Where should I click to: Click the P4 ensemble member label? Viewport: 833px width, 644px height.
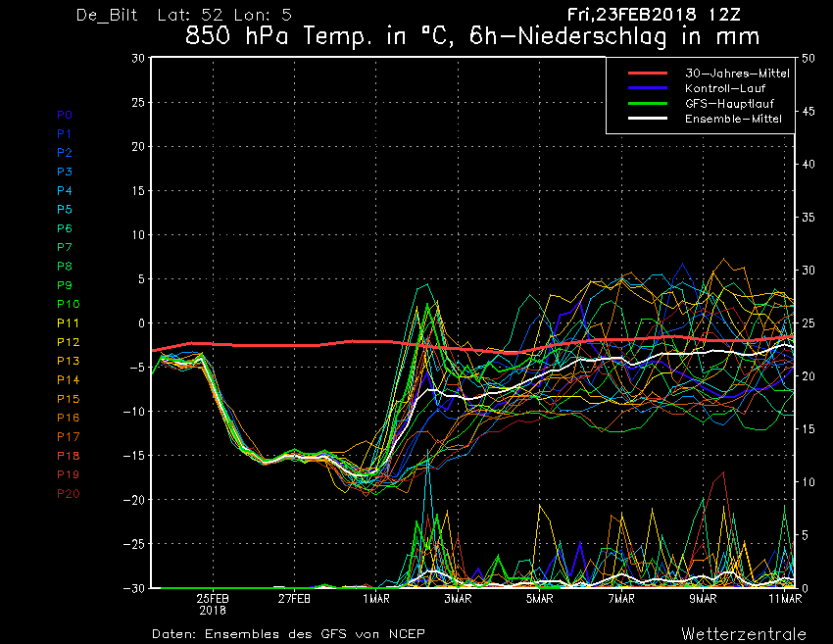(65, 191)
